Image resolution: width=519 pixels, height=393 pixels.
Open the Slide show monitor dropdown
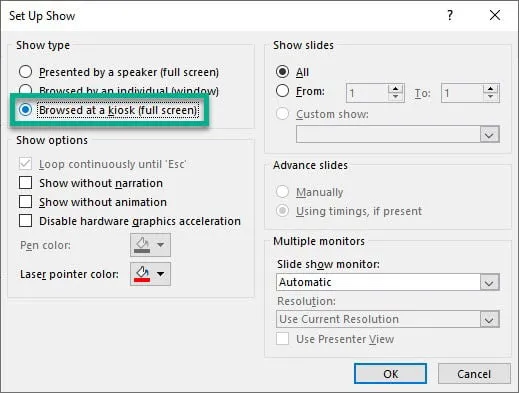coord(489,283)
